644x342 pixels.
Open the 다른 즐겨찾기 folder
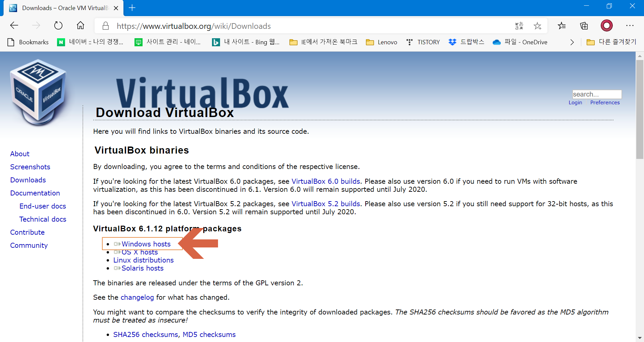click(611, 42)
